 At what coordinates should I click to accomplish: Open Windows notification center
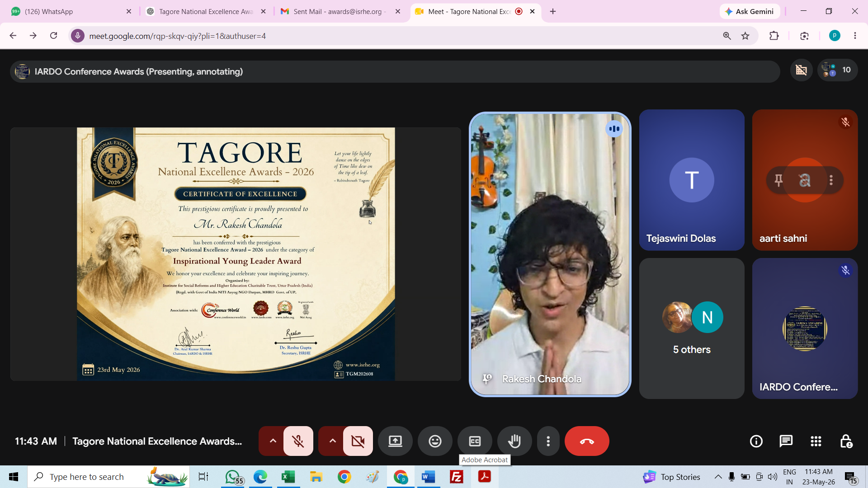click(851, 477)
